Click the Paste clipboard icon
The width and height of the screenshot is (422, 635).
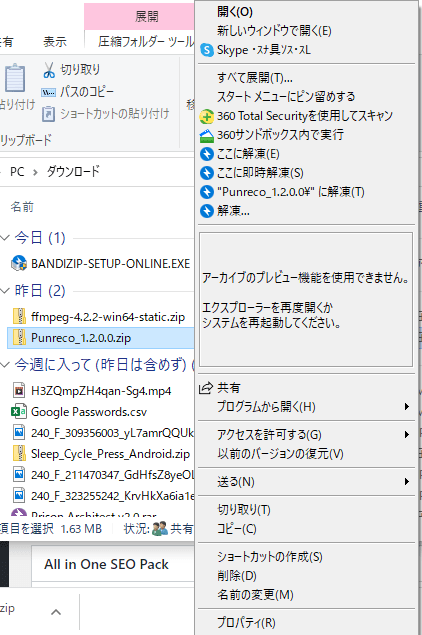(x=15, y=77)
